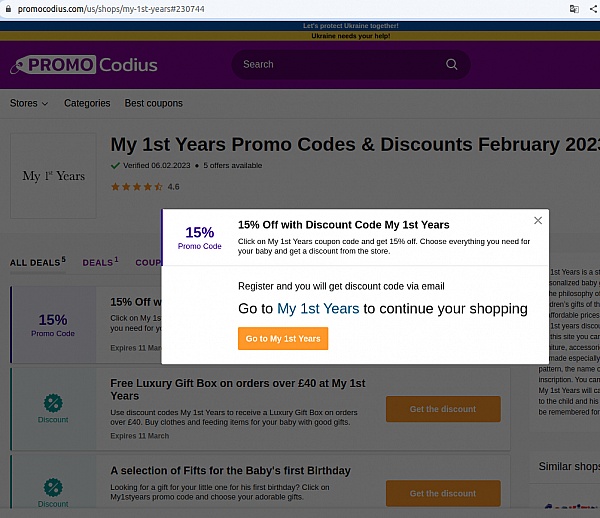This screenshot has height=518, width=600.
Task: Follow the My 1st Years blue link
Action: [x=318, y=308]
